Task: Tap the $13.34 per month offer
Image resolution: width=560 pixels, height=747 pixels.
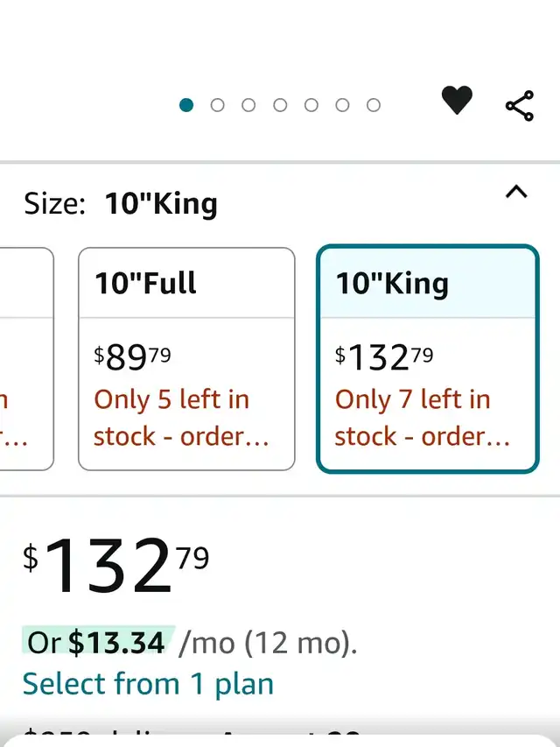Action: [x=99, y=642]
